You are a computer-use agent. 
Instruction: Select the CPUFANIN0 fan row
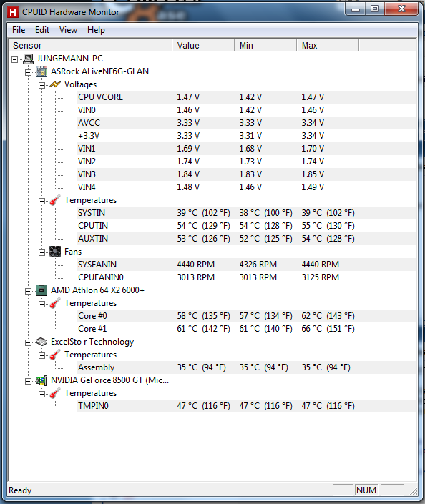(246, 277)
